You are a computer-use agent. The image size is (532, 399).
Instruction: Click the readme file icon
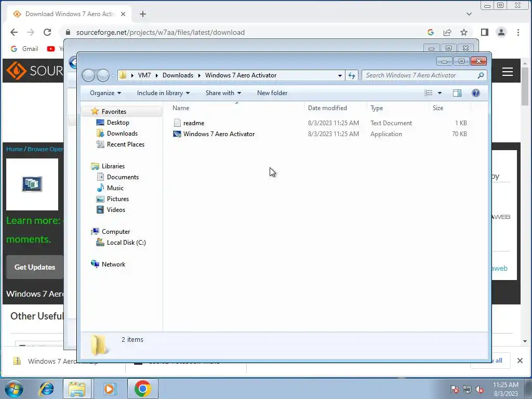point(177,123)
